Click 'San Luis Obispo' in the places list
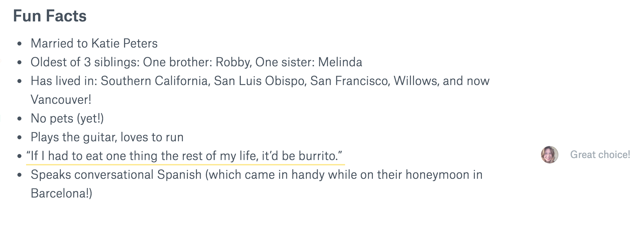Screen dimensions: 644x229 (x=260, y=81)
